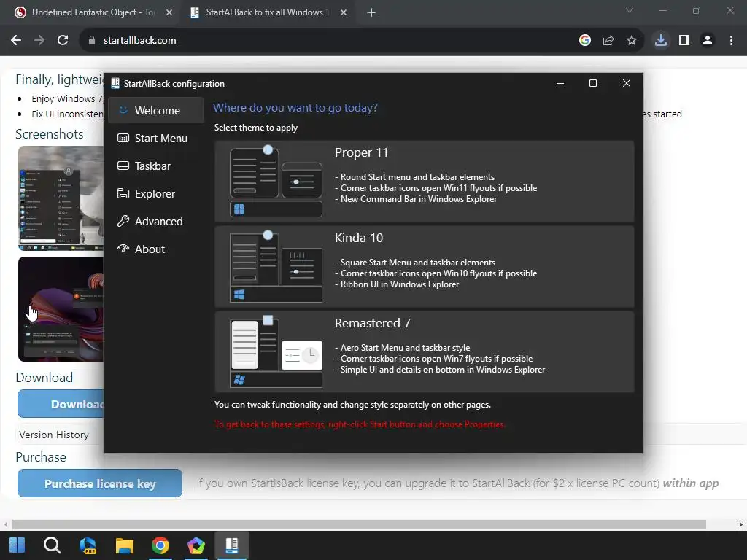Click the scrollbar right arrow
The width and height of the screenshot is (747, 560).
coord(741,524)
